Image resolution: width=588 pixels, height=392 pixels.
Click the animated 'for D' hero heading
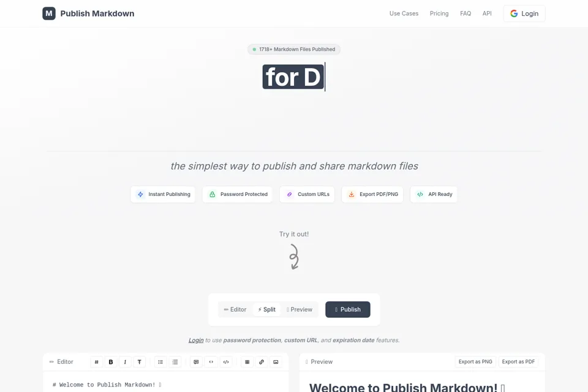pyautogui.click(x=293, y=77)
